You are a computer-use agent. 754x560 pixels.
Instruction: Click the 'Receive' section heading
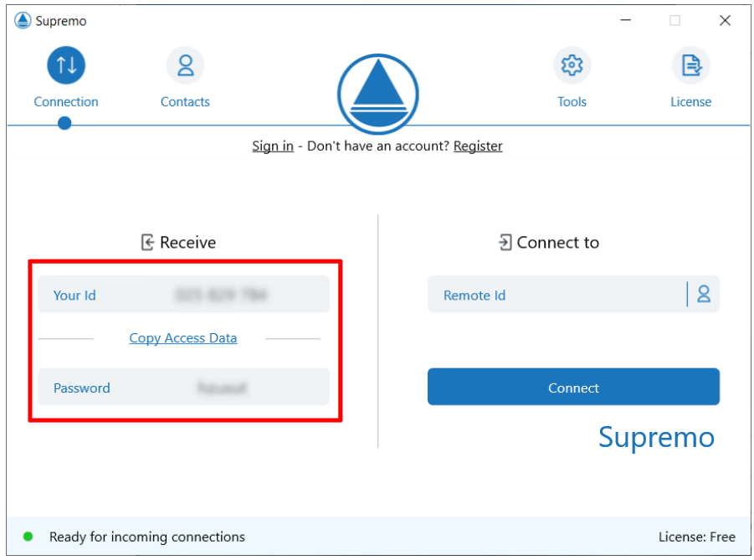tap(187, 243)
